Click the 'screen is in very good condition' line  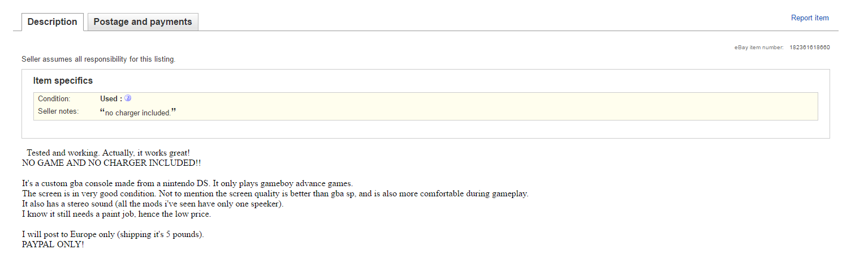tap(275, 193)
